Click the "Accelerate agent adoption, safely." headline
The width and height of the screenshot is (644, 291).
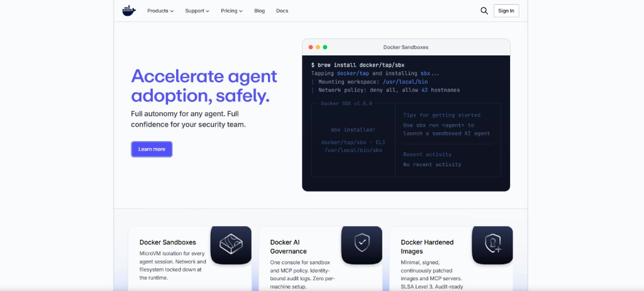(x=204, y=86)
